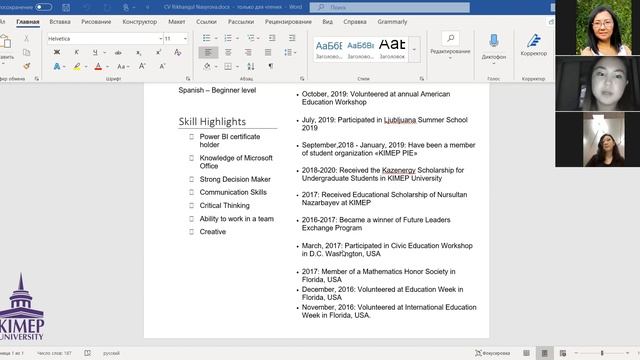Open the Рисование tab
Screen dimensions: 640x360
pos(96,22)
